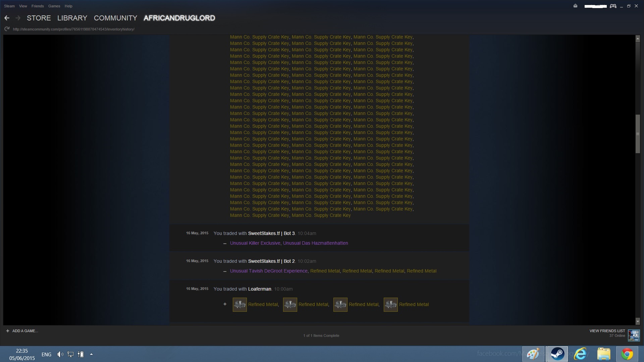This screenshot has width=644, height=362.
Task: Click the inventory history URL address
Action: tap(74, 29)
